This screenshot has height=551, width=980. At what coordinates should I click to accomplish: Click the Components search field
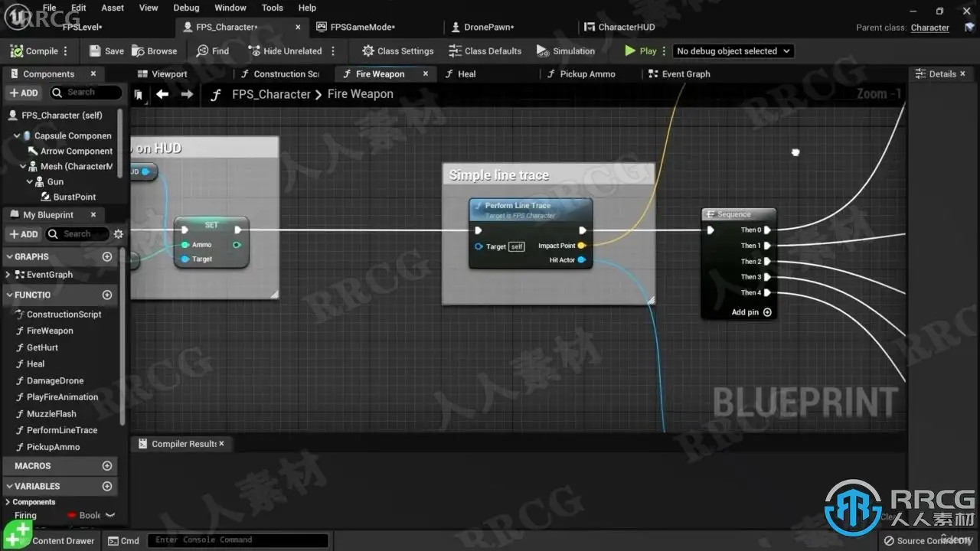click(x=86, y=93)
